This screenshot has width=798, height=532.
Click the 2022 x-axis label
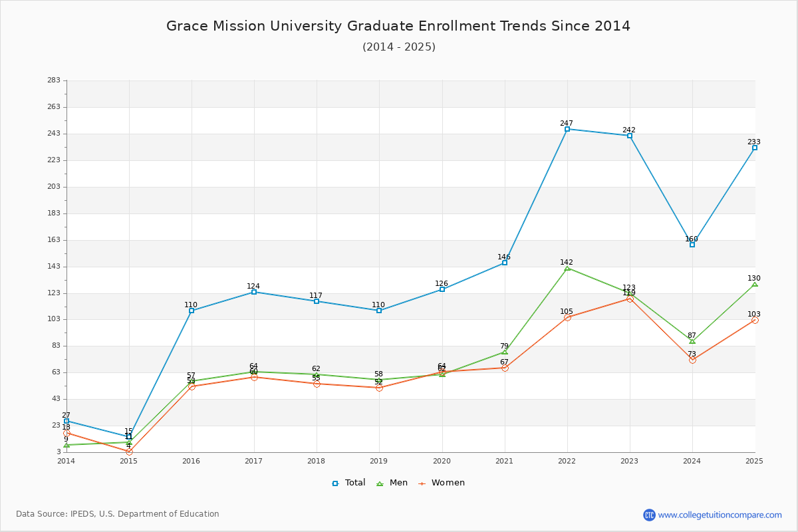pyautogui.click(x=567, y=461)
